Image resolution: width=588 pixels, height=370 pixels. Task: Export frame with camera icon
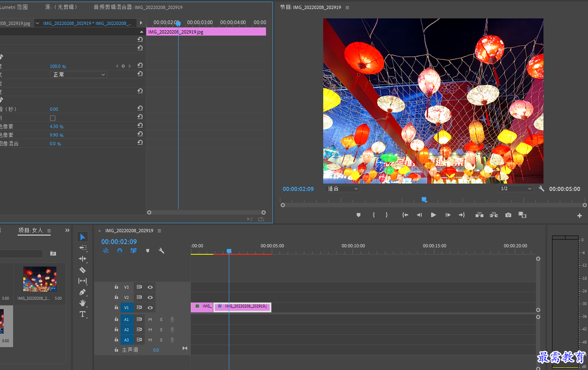click(x=508, y=215)
